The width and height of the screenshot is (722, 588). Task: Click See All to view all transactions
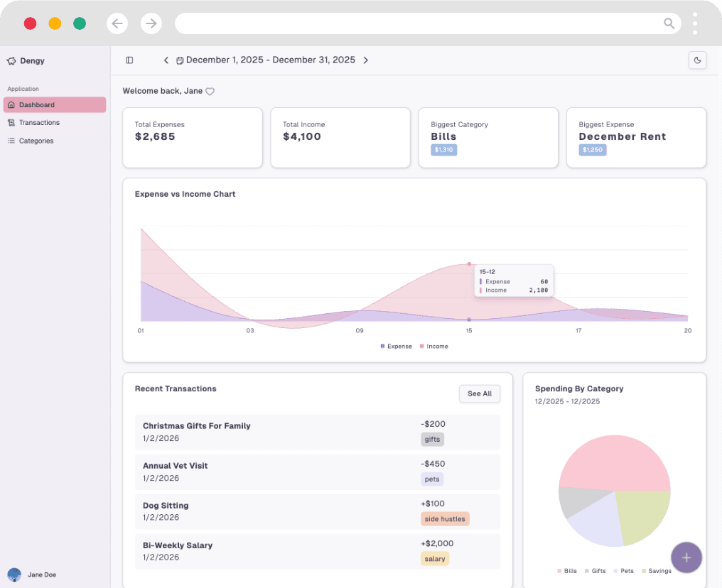click(480, 393)
